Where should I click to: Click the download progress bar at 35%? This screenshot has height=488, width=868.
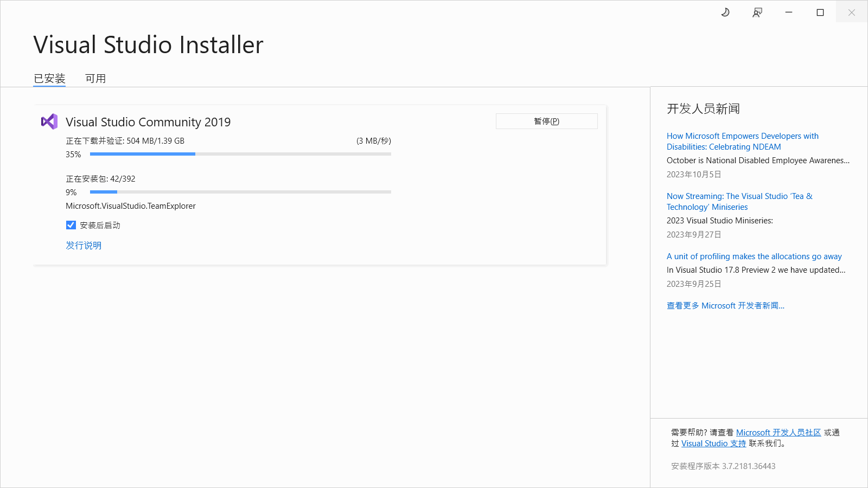240,154
